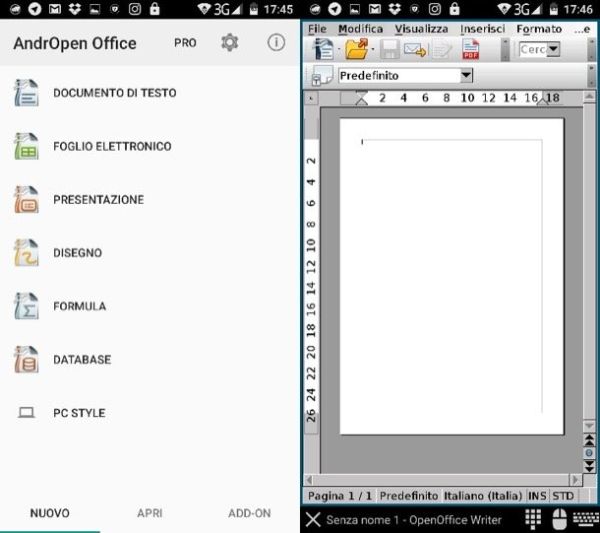Tap the PRO button in the header

[185, 43]
